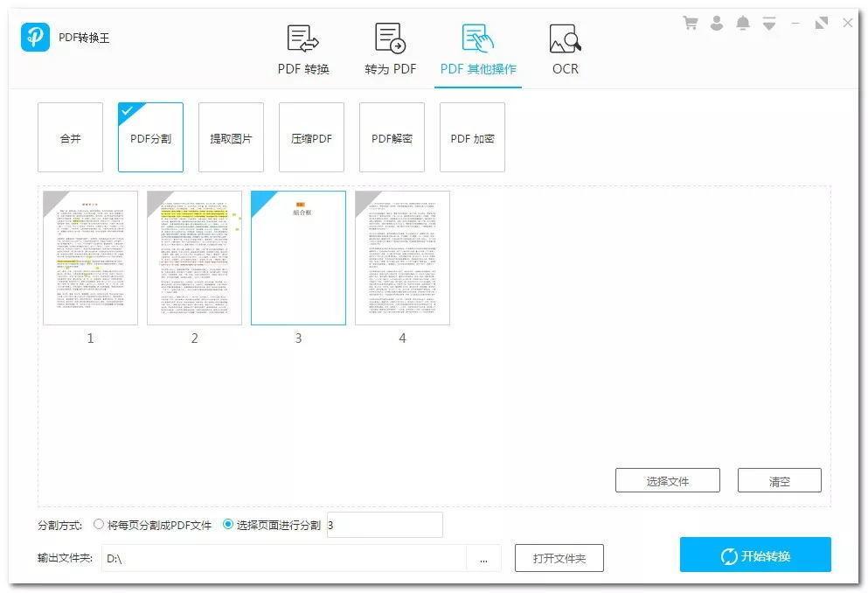Click the 选择文件 button
The width and height of the screenshot is (868, 593).
[668, 479]
